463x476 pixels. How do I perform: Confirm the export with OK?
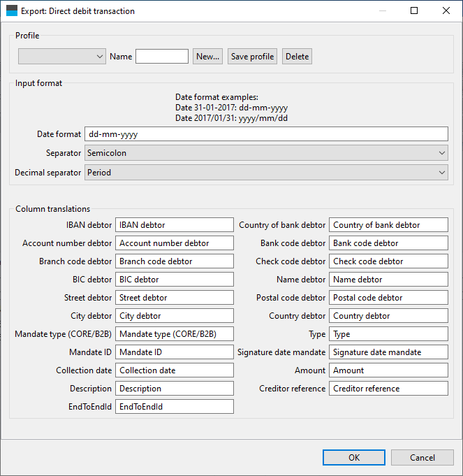point(354,458)
